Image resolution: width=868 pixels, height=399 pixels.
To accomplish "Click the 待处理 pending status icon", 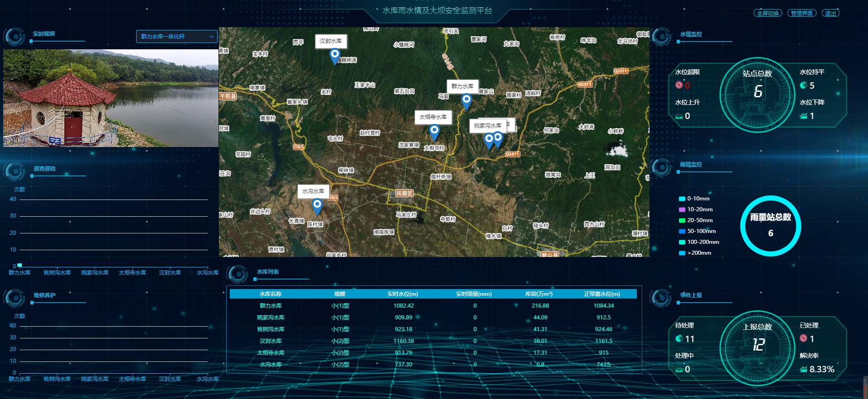I will point(678,339).
